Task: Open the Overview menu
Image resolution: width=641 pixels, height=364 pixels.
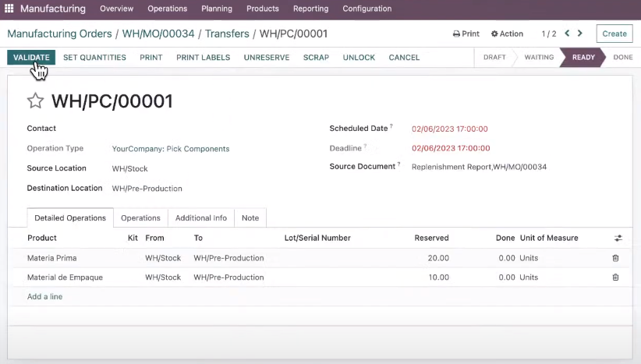Action: point(116,9)
